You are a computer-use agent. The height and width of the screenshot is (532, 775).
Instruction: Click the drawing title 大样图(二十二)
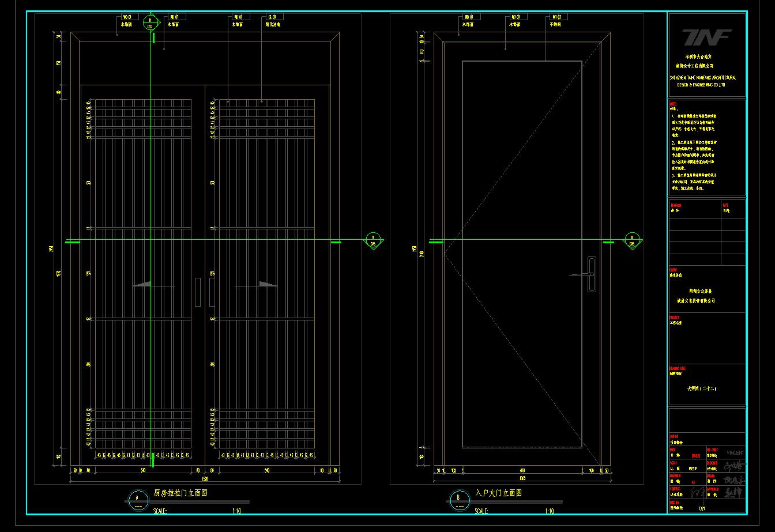pos(702,389)
